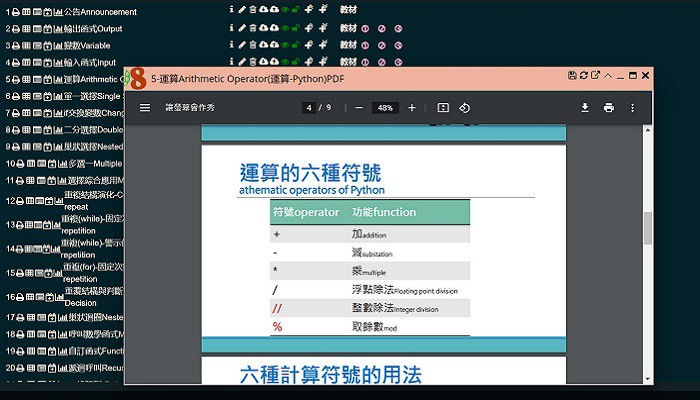Click 教材 label in Output row

point(348,28)
